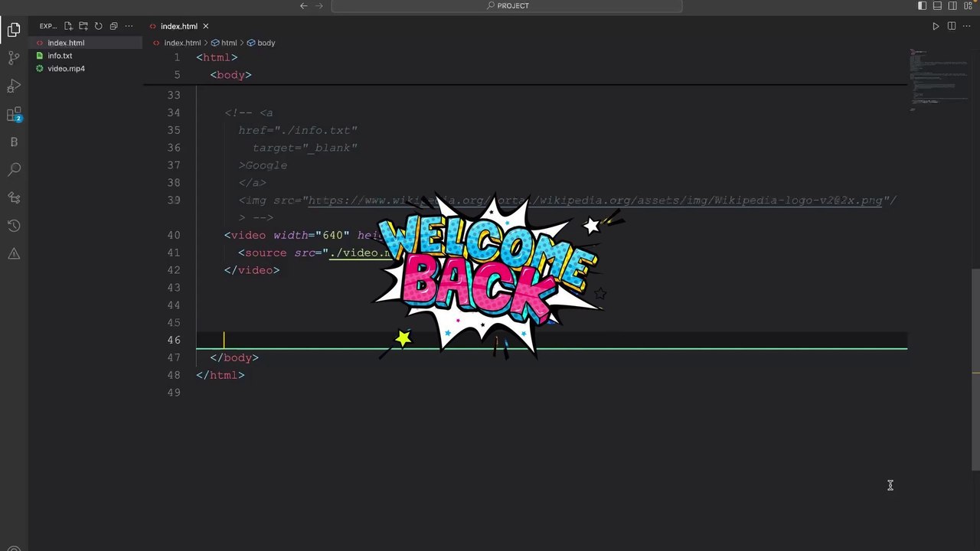This screenshot has height=551, width=980.
Task: Click the target="_blank" text
Action: click(x=305, y=148)
